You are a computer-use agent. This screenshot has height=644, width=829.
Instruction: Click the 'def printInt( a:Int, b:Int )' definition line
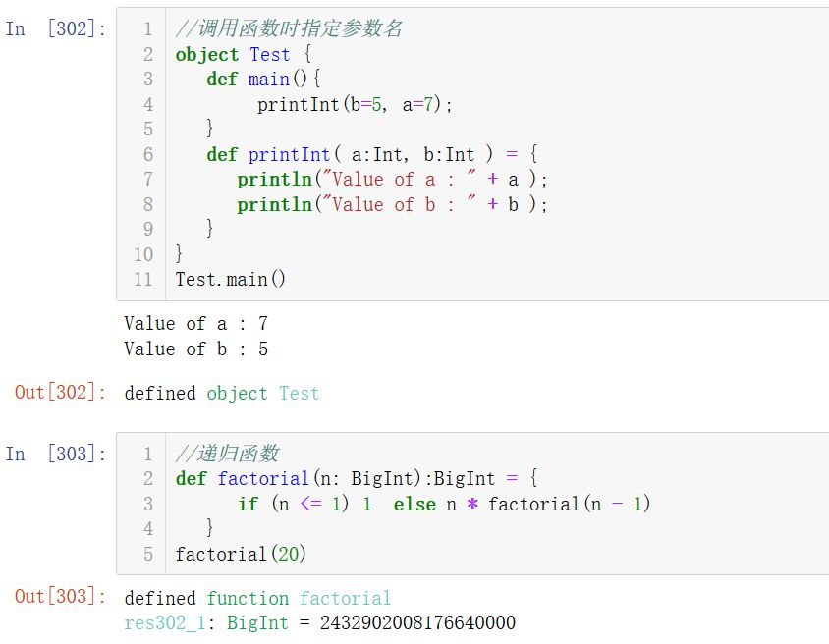pos(371,154)
